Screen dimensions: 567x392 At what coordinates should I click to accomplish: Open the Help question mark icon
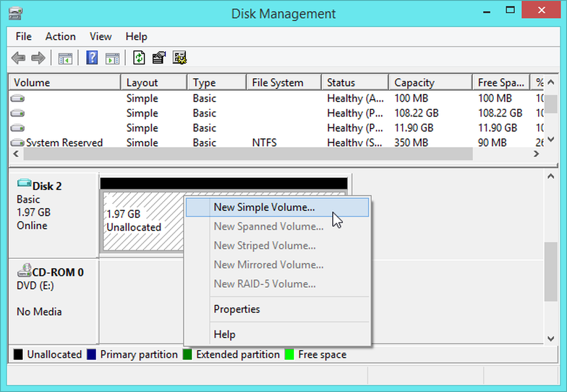coord(92,58)
